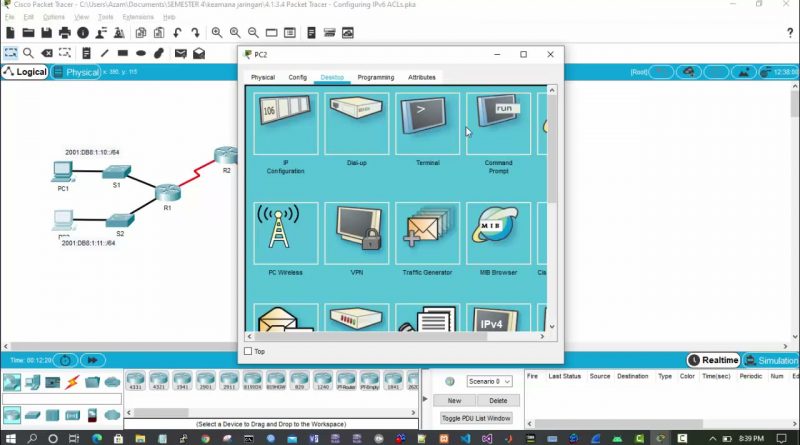The image size is (800, 445).
Task: Open the MIB Browser app
Action: coord(498,233)
